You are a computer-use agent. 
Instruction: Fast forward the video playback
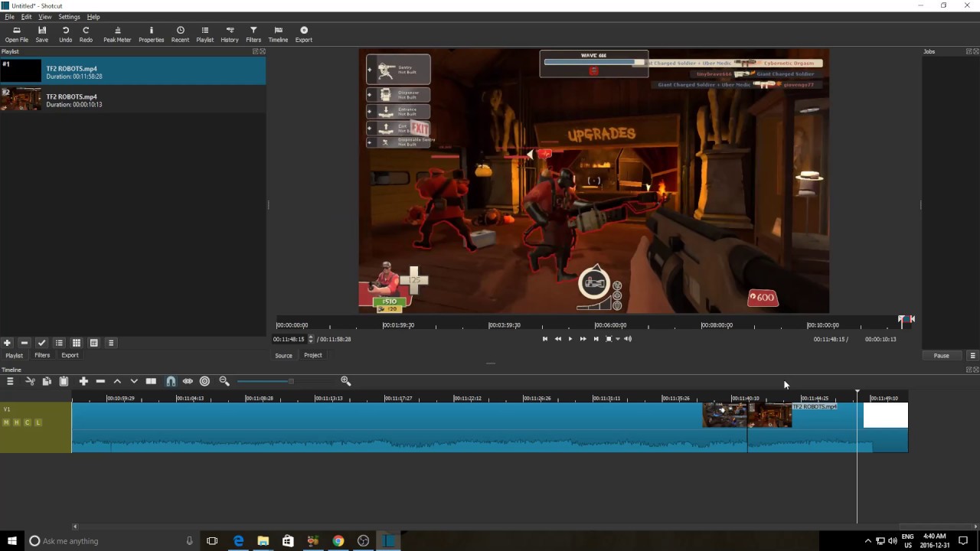[x=583, y=339]
